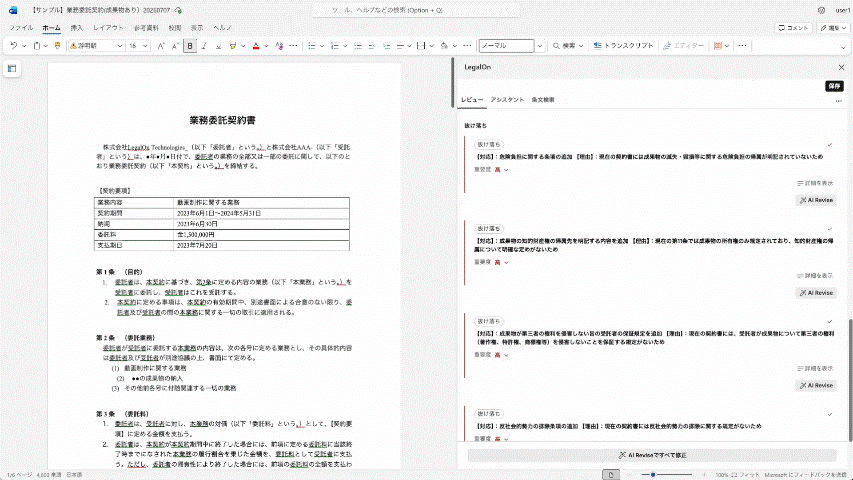
Task: Switch to the 参考資料 ribbon tab
Action: (146, 28)
